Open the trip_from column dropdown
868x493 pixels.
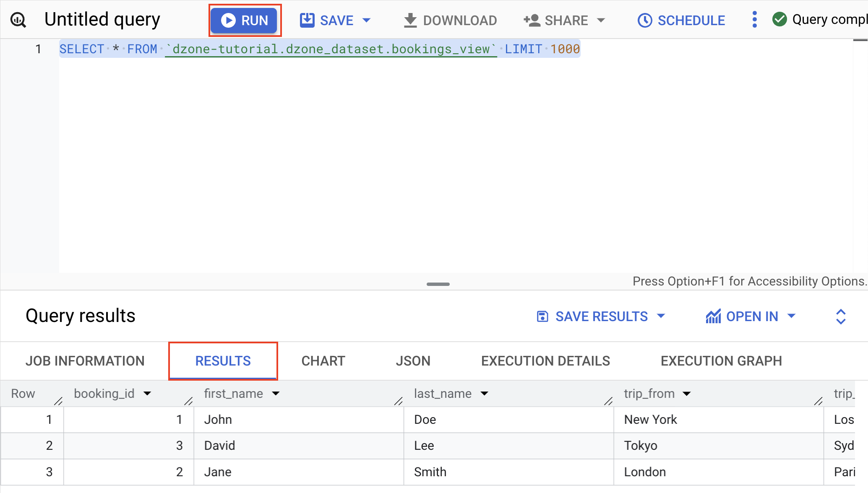click(x=687, y=393)
